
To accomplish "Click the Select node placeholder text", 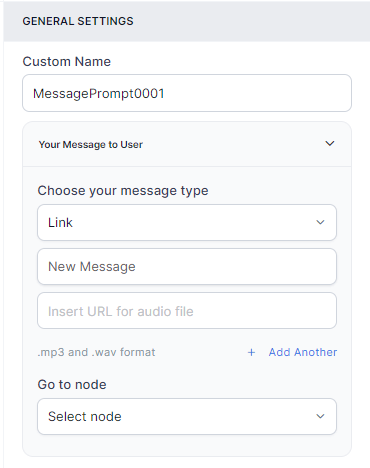I will click(x=85, y=417).
